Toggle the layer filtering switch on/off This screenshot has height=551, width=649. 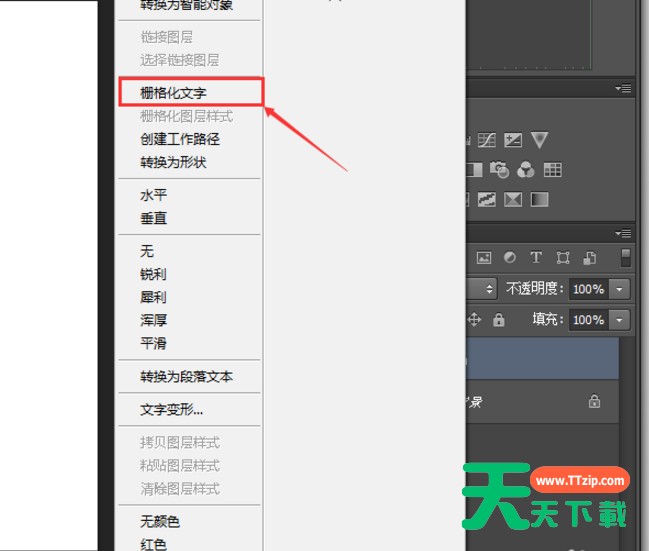[626, 258]
